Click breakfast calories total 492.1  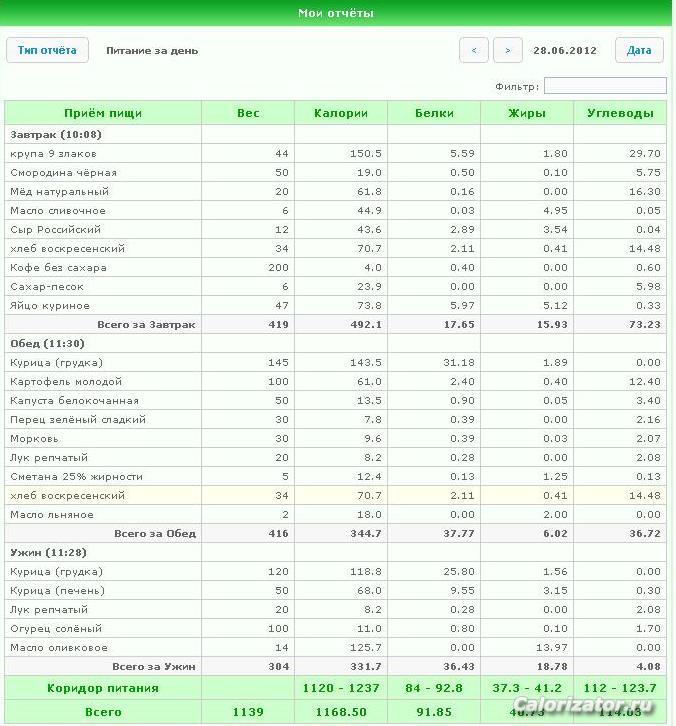coord(366,325)
